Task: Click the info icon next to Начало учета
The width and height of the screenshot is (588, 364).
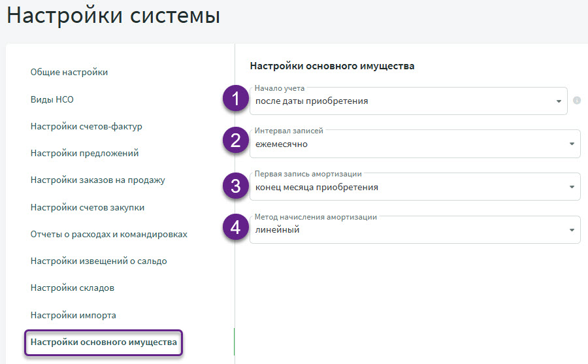Action: pos(577,101)
